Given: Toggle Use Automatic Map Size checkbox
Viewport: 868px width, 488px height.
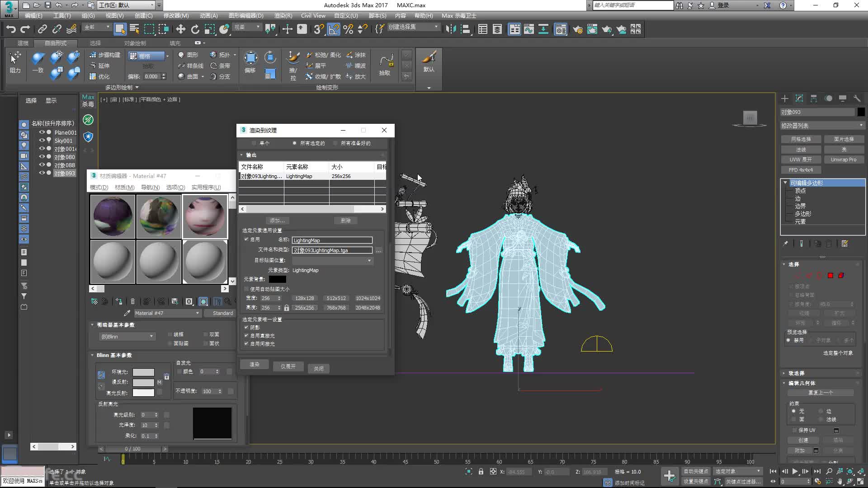Looking at the screenshot, I should (246, 289).
